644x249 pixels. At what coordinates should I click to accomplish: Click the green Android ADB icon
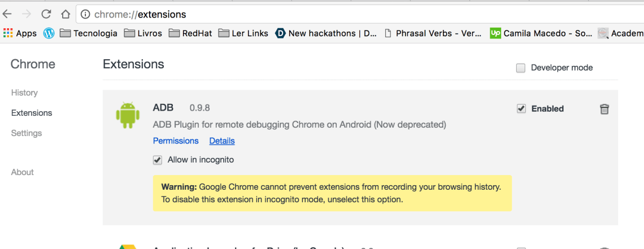[x=127, y=115]
